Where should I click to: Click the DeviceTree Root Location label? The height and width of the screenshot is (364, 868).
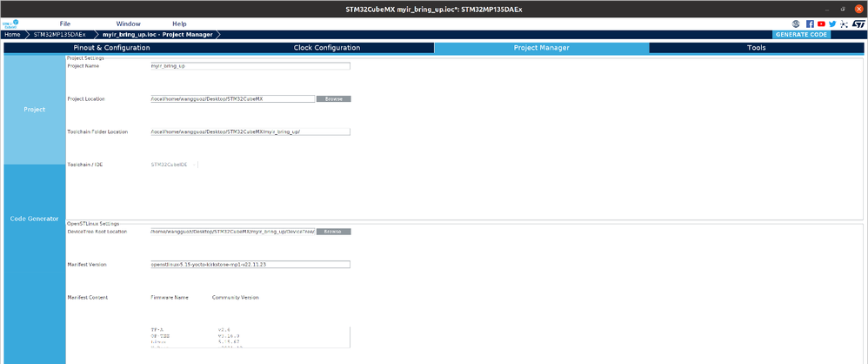click(97, 232)
